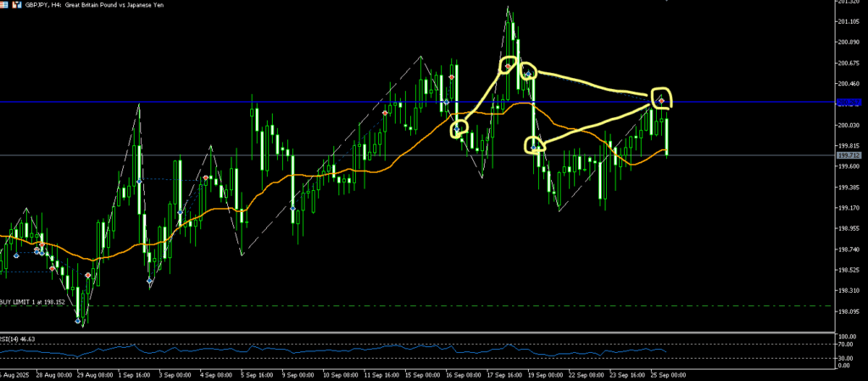Click the RSI(14) indicator label

(19, 338)
